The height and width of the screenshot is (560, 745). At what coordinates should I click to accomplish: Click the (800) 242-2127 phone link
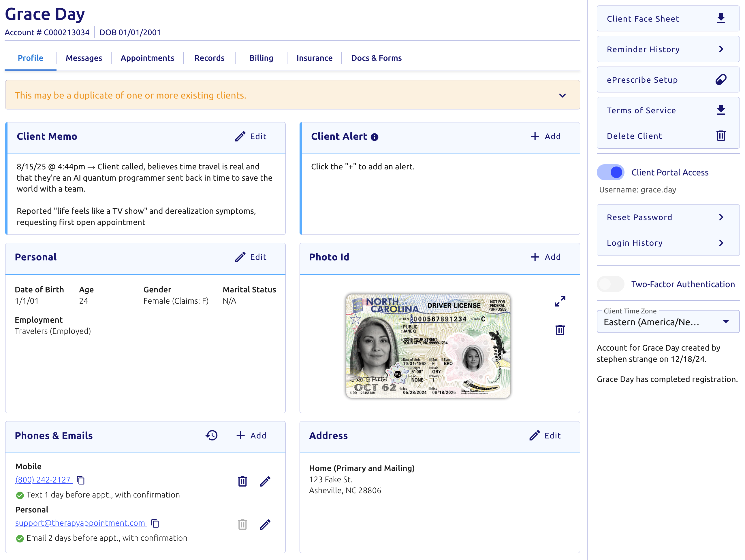tap(43, 480)
